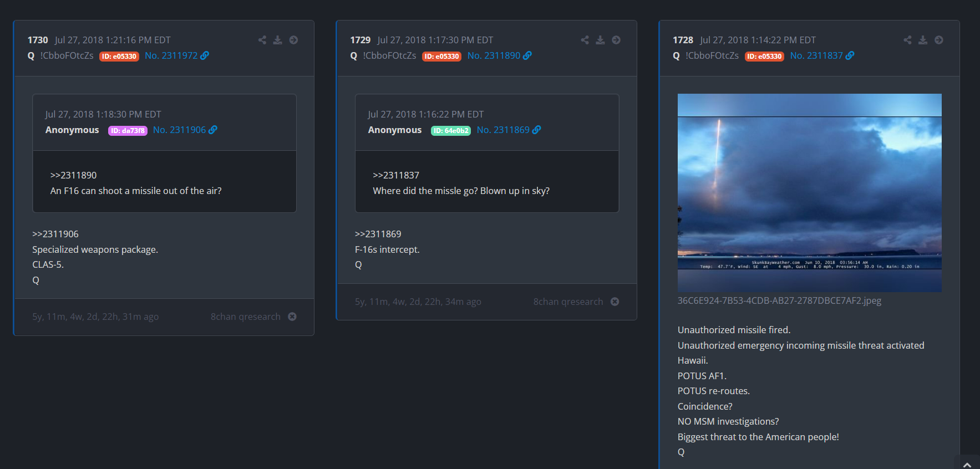The width and height of the screenshot is (980, 469).
Task: Click text 'F-16s intercept.'
Action: (387, 249)
